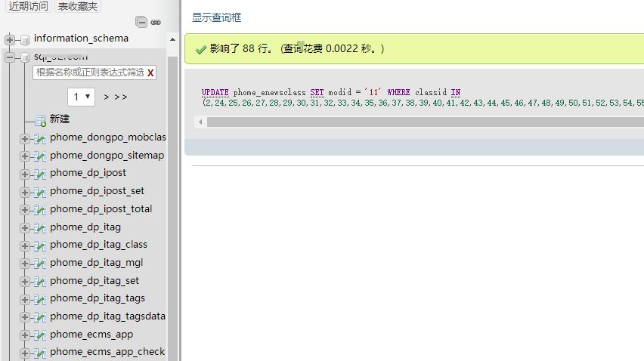644x361 pixels.
Task: Click the phome_dp_itag_class table icon
Action: pos(40,245)
